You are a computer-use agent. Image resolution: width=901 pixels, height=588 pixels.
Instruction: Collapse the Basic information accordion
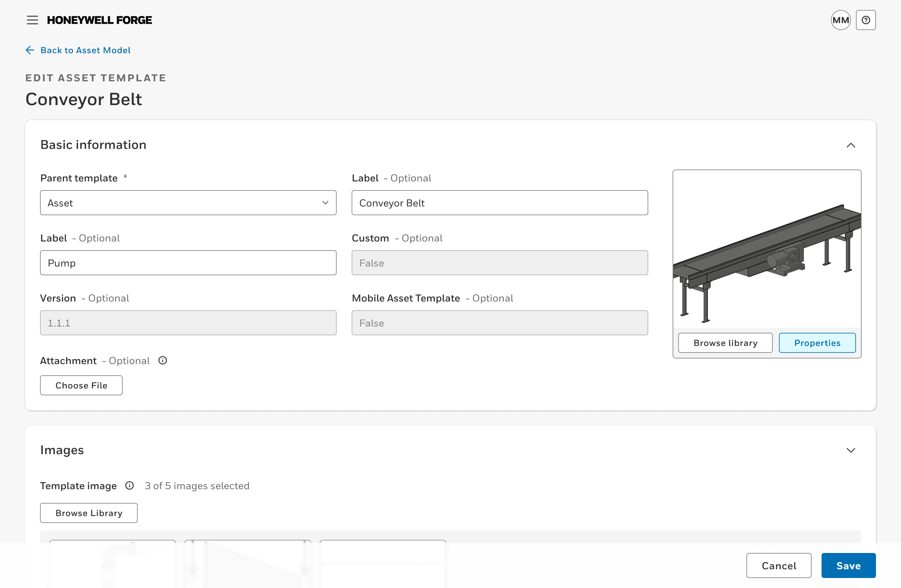851,145
